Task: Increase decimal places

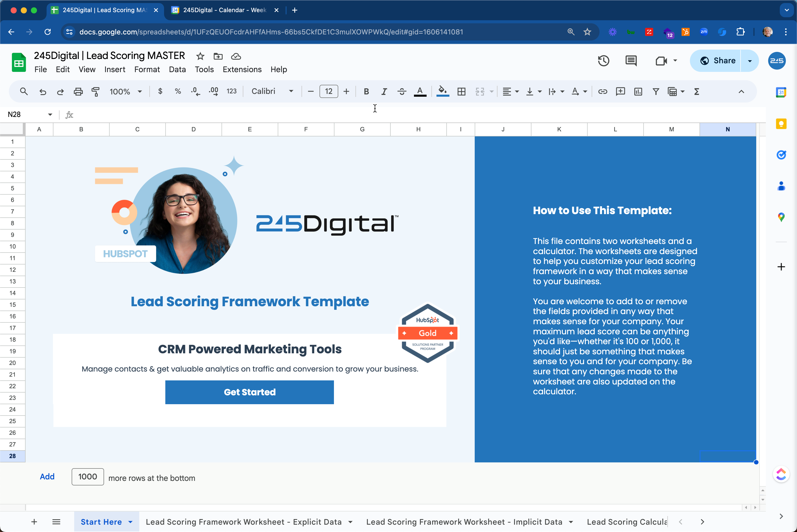Action: pyautogui.click(x=213, y=92)
